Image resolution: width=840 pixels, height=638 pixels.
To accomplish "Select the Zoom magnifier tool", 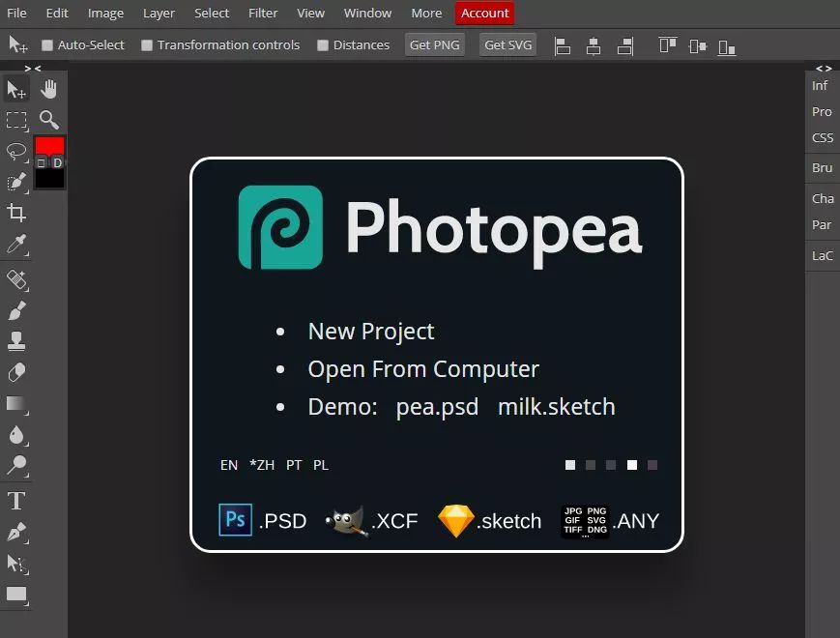I will tap(48, 120).
